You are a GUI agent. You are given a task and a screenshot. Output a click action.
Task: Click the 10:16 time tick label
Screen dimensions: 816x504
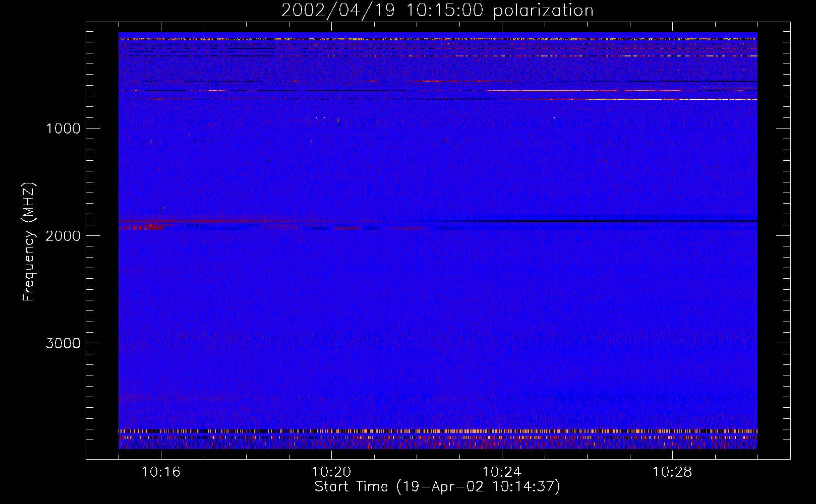(161, 472)
